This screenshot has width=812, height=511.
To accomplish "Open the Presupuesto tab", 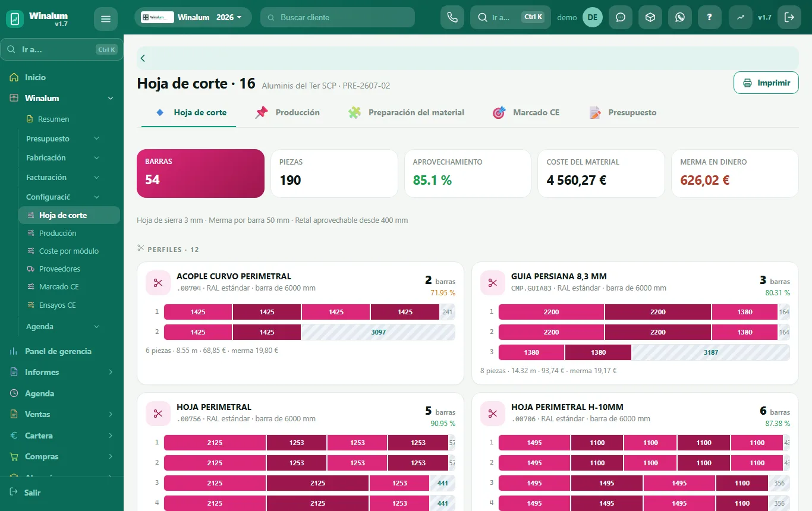I will coord(623,112).
